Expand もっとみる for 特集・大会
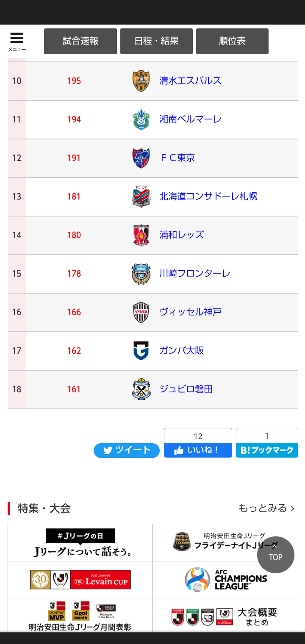 [266, 508]
